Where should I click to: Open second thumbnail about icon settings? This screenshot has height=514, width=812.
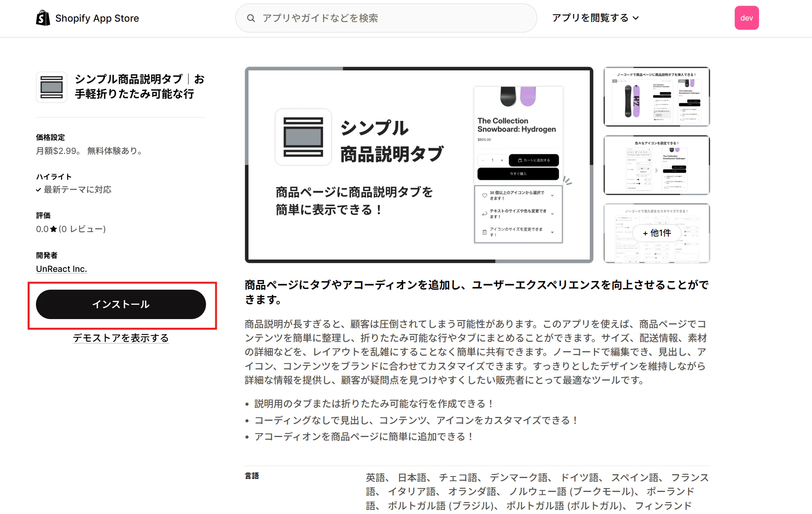pyautogui.click(x=657, y=165)
